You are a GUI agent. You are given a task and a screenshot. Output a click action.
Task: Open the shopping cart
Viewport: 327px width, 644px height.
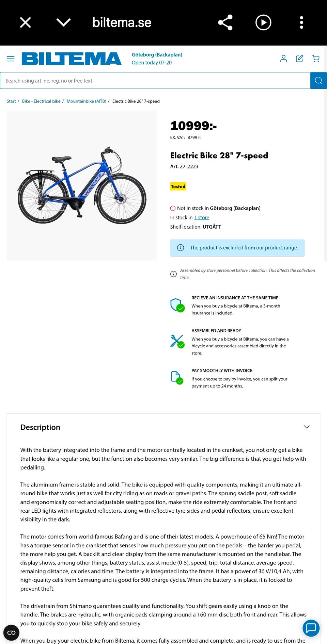click(x=316, y=59)
